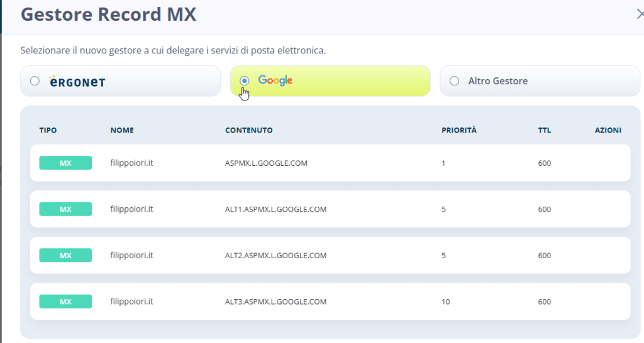Viewport: 644px width, 343px height.
Task: Click filippoiori.it name in ASPMX.L.GOOGLE.COM row
Action: pos(131,163)
